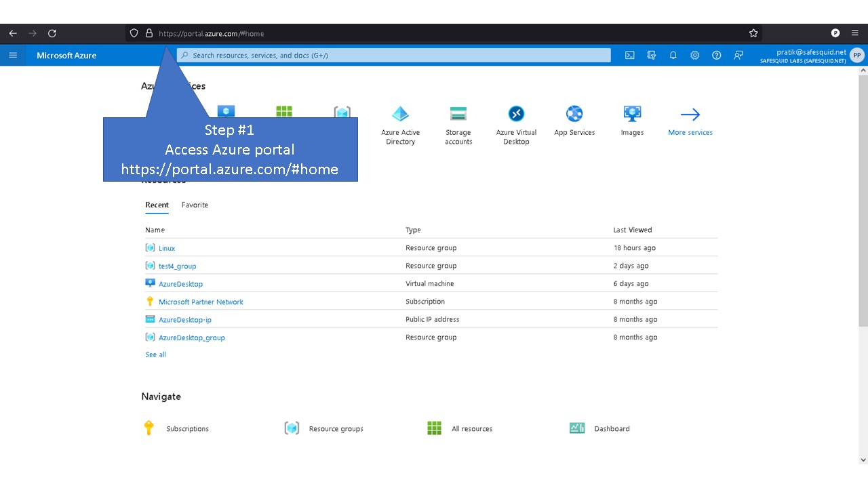Click the 'Public IP address' type cell
868x488 pixels.
click(x=433, y=319)
